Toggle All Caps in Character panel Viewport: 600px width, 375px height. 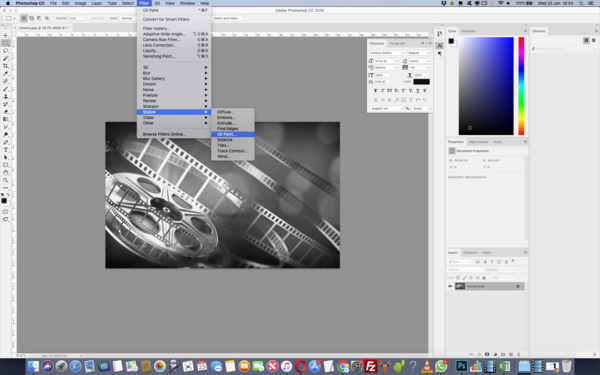point(389,91)
